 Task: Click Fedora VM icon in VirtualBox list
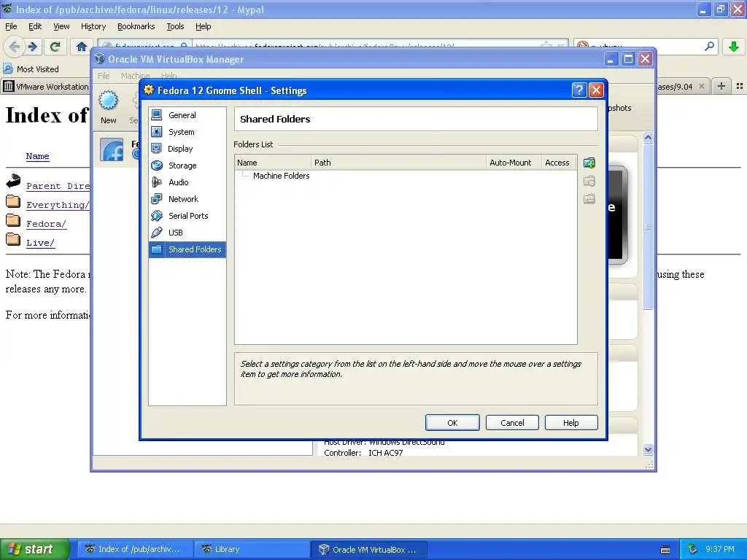[x=112, y=150]
